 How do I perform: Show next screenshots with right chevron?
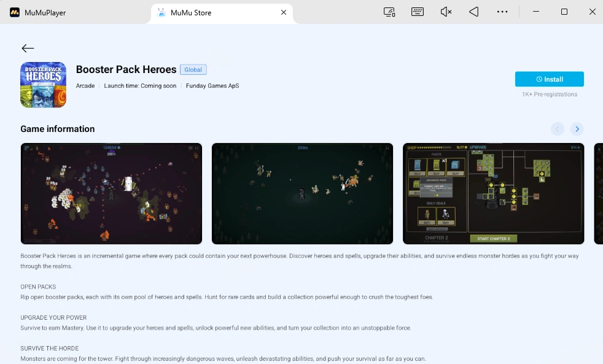pos(577,129)
